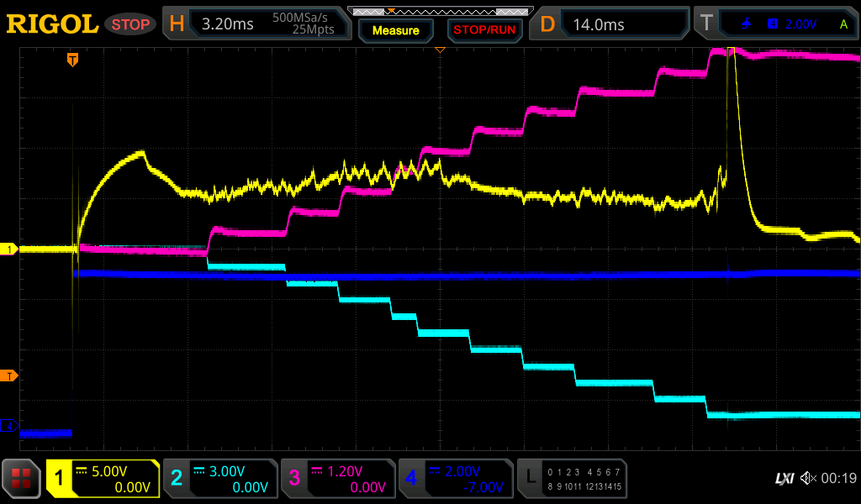This screenshot has height=504, width=861.
Task: Click the LXI network status icon
Action: (x=784, y=479)
